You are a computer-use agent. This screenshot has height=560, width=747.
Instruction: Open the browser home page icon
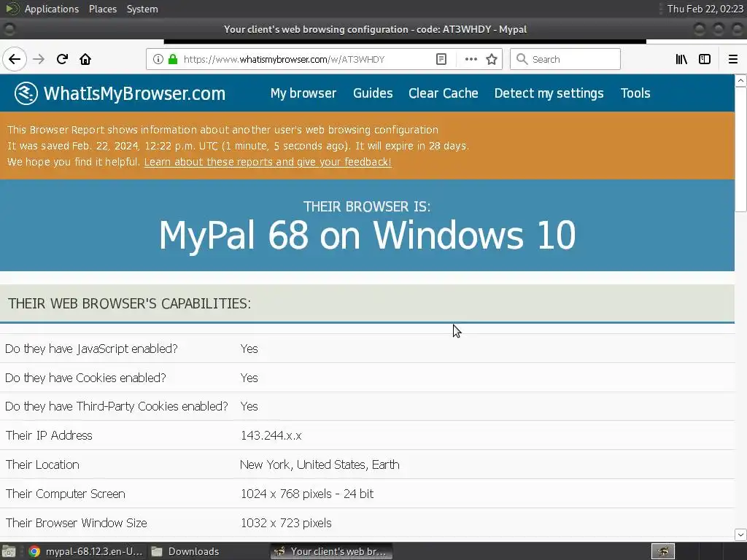coord(85,59)
